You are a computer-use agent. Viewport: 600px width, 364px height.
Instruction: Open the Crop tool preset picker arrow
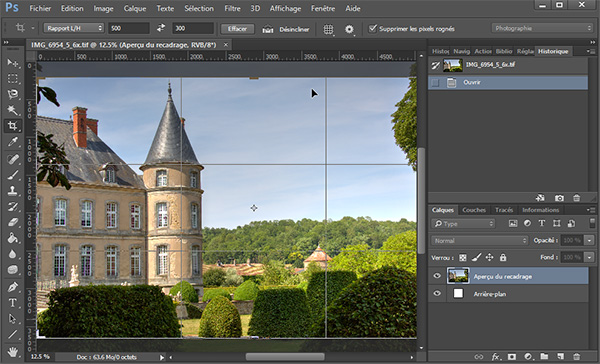pyautogui.click(x=33, y=28)
